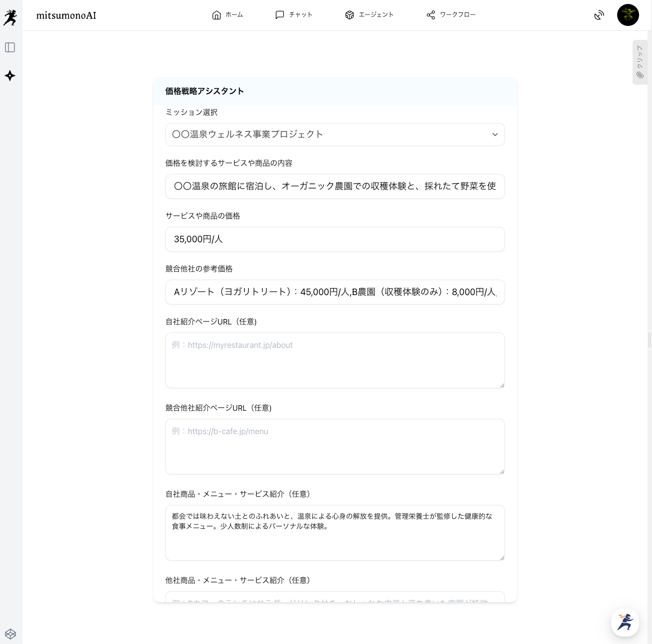Image resolution: width=652 pixels, height=644 pixels.
Task: Open the チャット menu item
Action: point(294,15)
